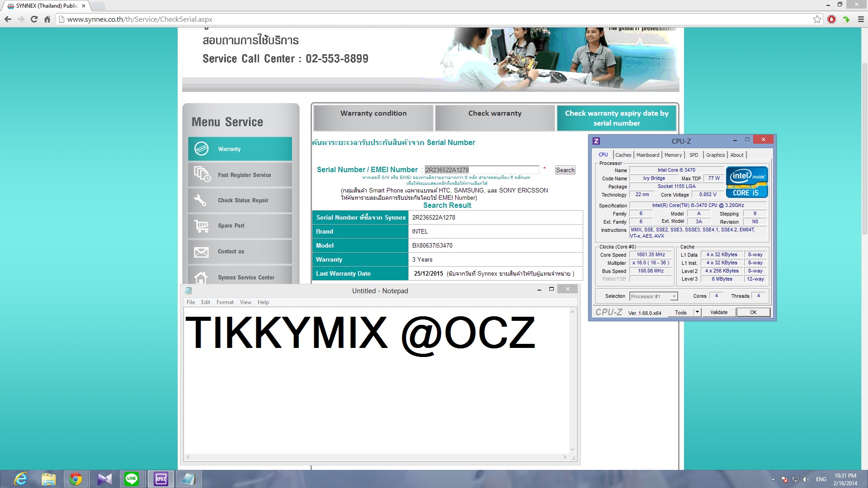868x488 pixels.
Task: Click the browser home icon
Action: (47, 19)
